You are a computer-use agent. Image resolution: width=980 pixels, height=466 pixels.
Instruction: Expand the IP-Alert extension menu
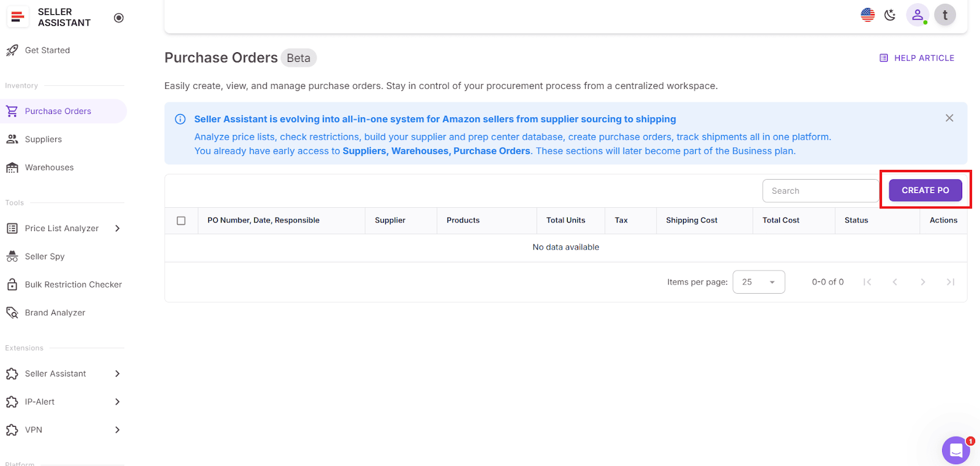118,402
